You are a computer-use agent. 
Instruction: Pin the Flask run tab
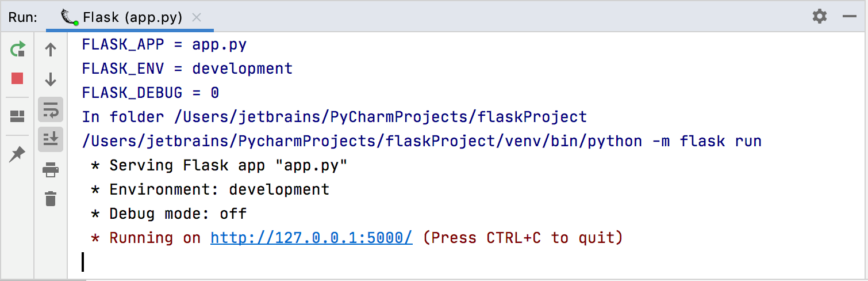coord(18,154)
